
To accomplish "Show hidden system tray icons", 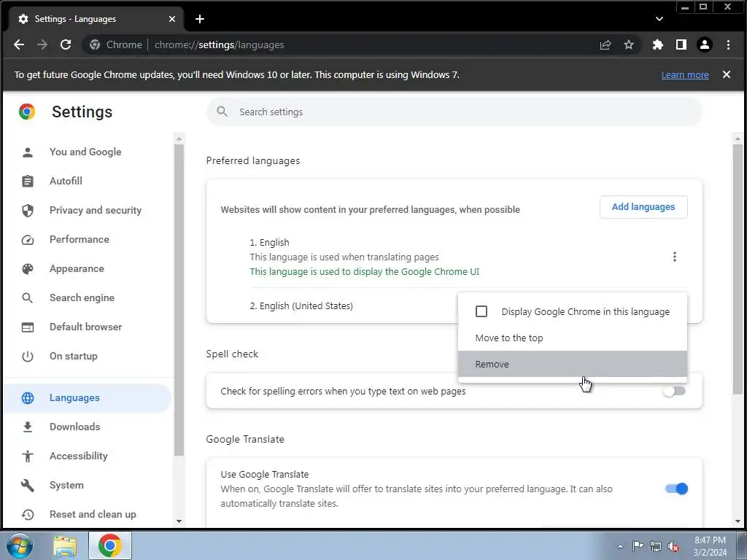I will (x=620, y=546).
